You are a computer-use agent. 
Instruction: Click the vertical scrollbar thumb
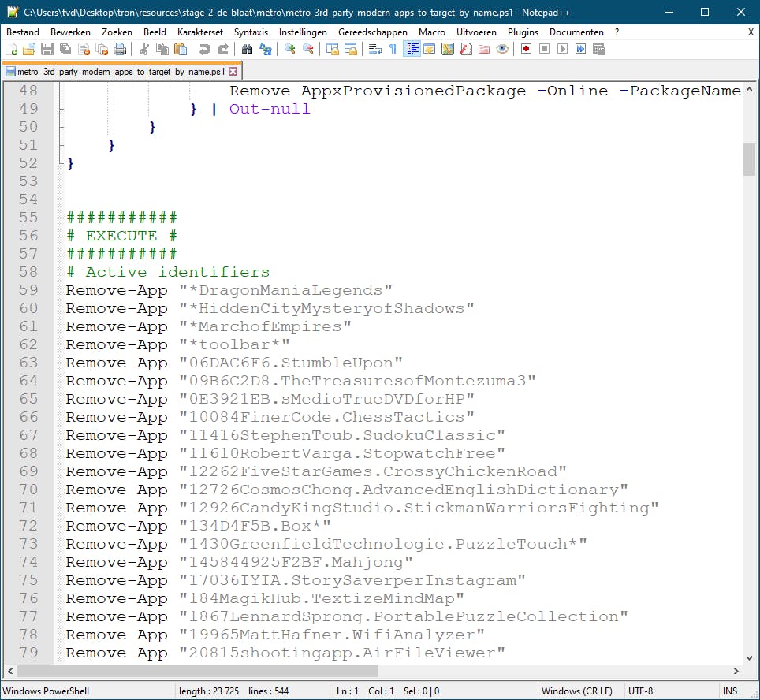pos(749,159)
